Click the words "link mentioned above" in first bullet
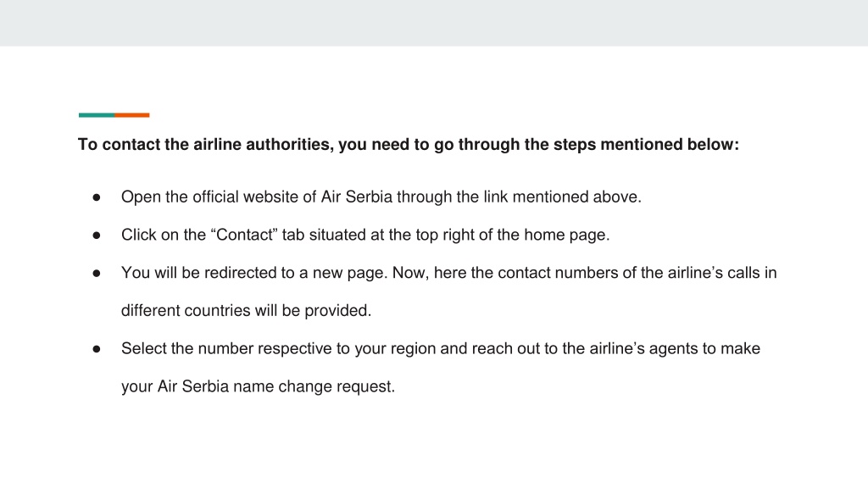 (562, 197)
